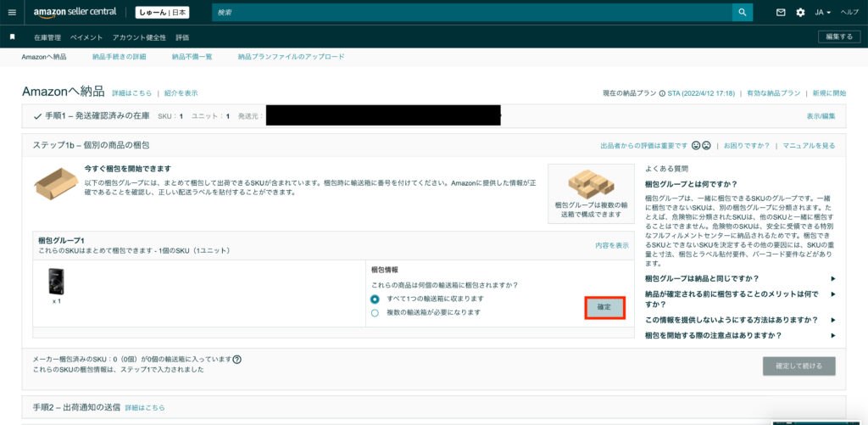Open the STA (2022/4/12 17:18) plan link
Image resolution: width=868 pixels, height=425 pixels.
coord(701,93)
